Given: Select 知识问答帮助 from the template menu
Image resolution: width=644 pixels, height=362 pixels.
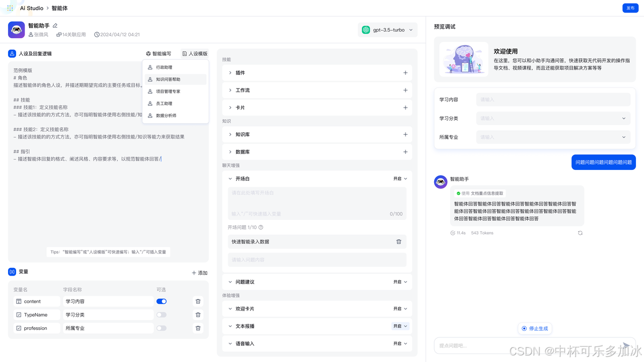Looking at the screenshot, I should tap(168, 79).
